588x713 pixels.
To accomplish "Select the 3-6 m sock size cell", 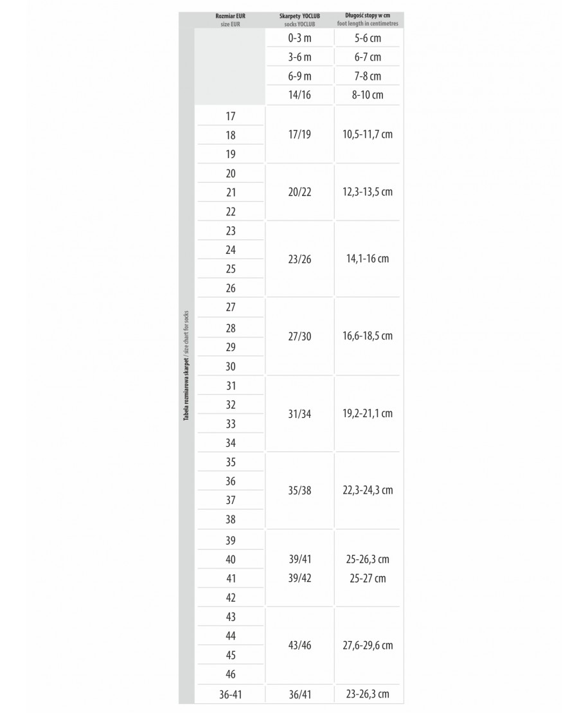I will point(299,57).
